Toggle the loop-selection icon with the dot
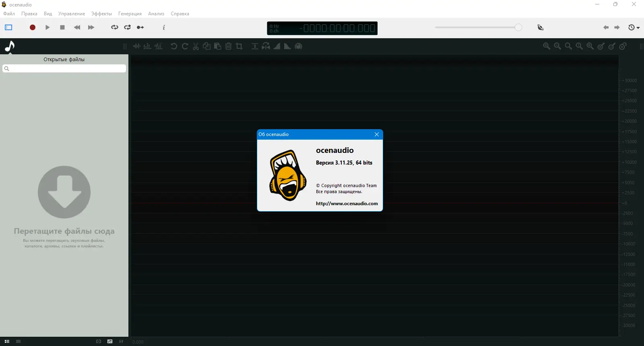The width and height of the screenshot is (644, 346). click(x=128, y=27)
